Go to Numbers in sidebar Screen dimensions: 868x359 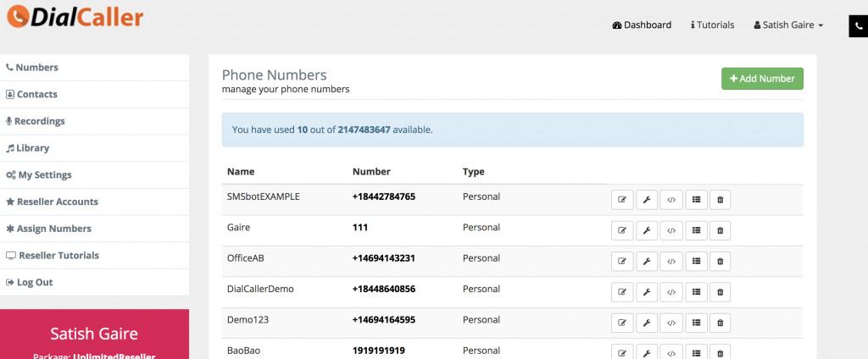[x=95, y=68]
